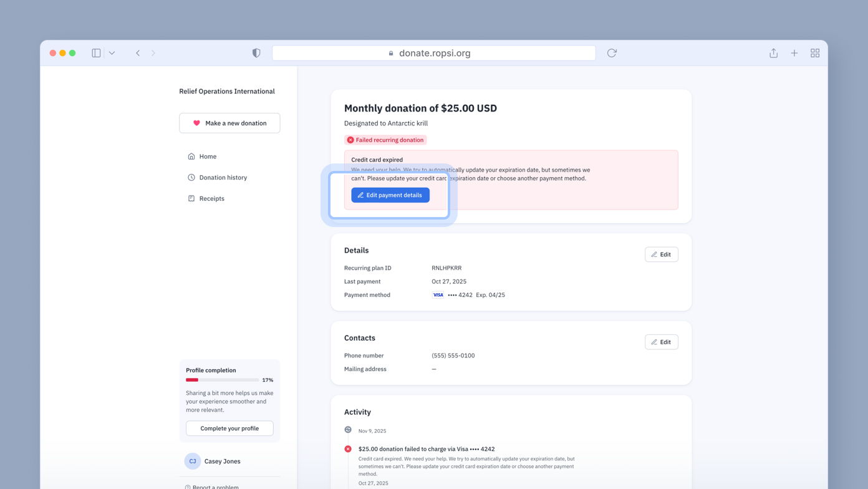Edit the Details section
The height and width of the screenshot is (489, 868).
point(661,254)
